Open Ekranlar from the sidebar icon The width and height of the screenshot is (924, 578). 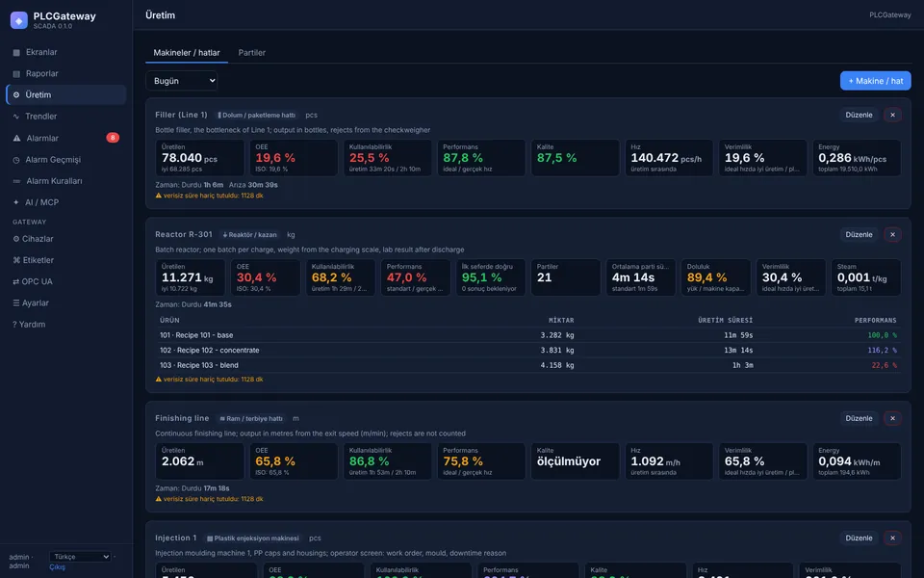pyautogui.click(x=16, y=52)
